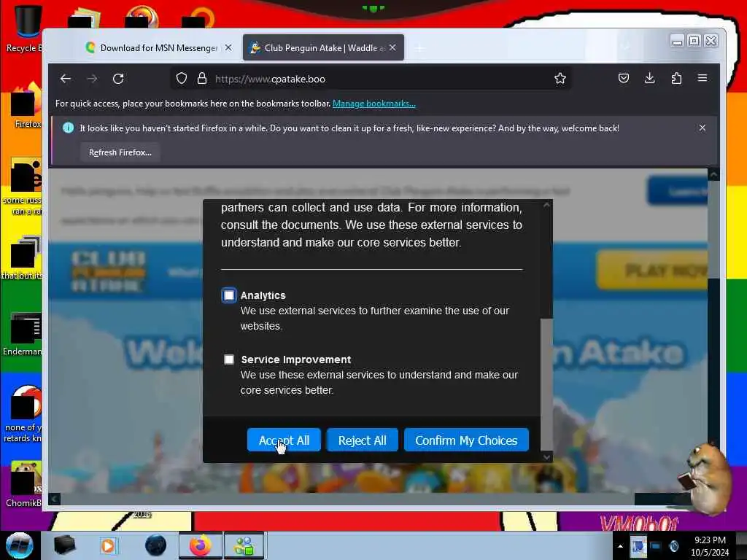This screenshot has height=560, width=747.
Task: Select the Club Penguin Atake tab
Action: (323, 47)
